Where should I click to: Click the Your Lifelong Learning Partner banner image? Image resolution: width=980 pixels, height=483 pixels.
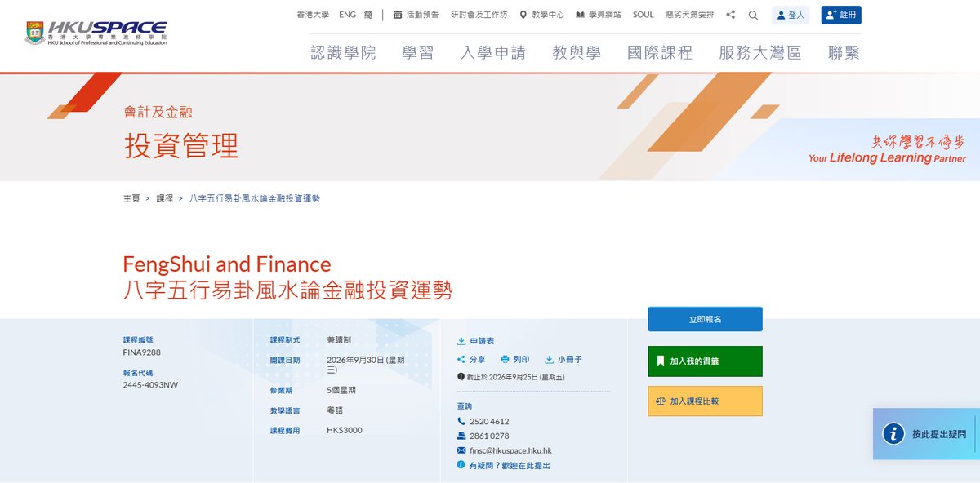pos(887,149)
